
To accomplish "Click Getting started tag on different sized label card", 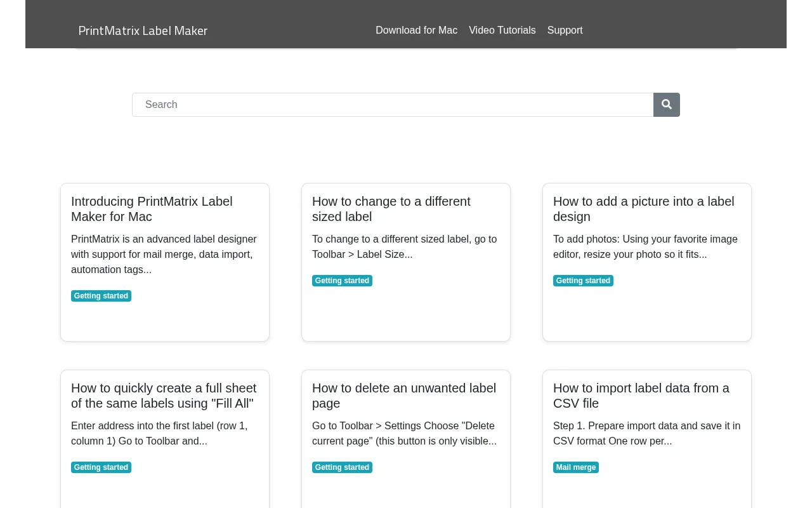I will [342, 281].
